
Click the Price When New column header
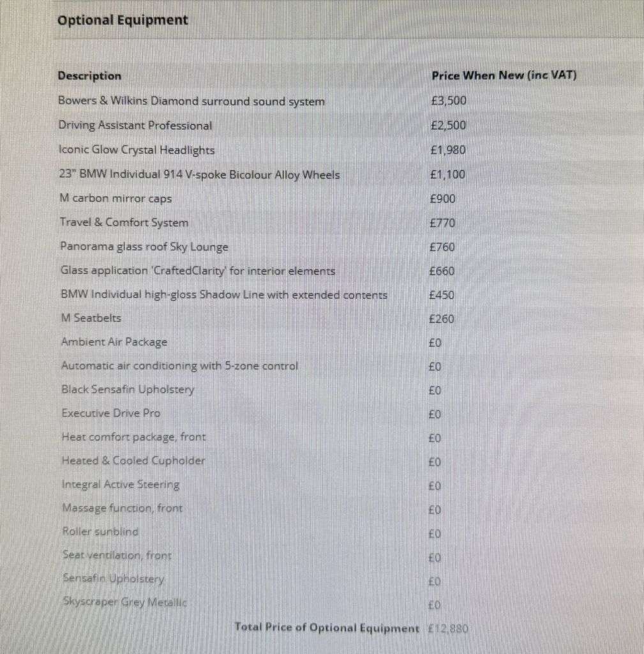coord(504,75)
